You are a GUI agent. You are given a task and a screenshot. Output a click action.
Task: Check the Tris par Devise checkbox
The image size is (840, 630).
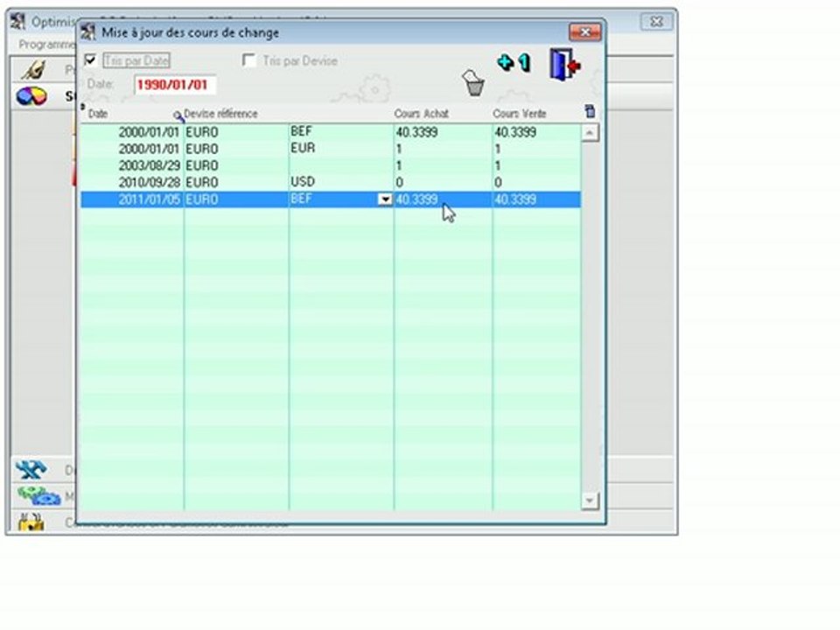(x=248, y=60)
